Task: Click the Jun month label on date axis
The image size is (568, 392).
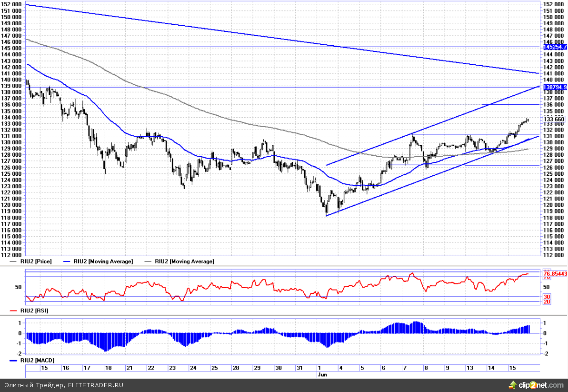Action: [322, 374]
